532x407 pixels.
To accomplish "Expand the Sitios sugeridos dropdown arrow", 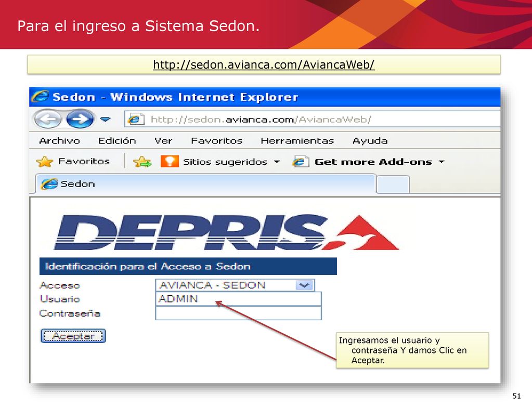I will pos(277,162).
